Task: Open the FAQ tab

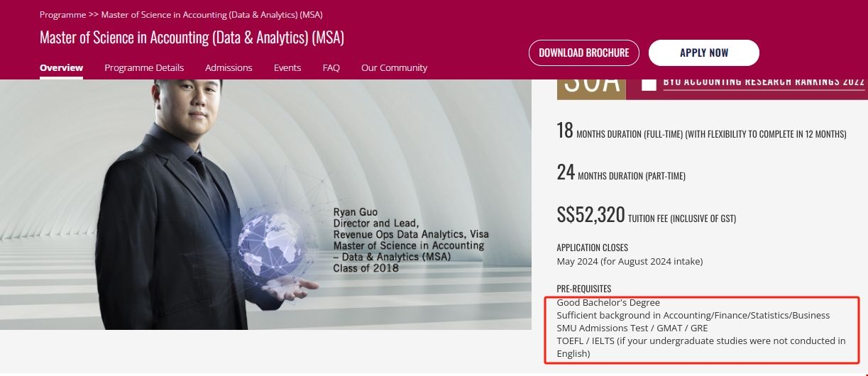Action: (331, 68)
